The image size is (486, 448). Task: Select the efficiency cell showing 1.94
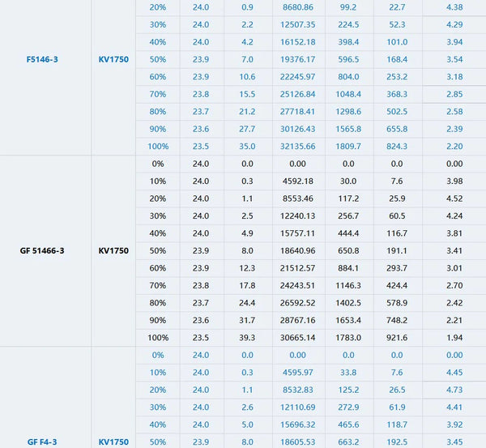(x=455, y=337)
